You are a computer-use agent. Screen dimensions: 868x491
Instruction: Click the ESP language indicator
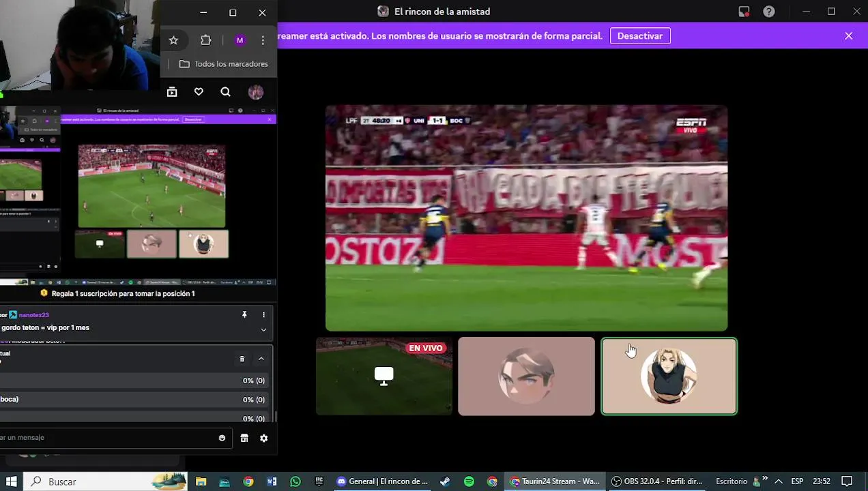coord(797,481)
